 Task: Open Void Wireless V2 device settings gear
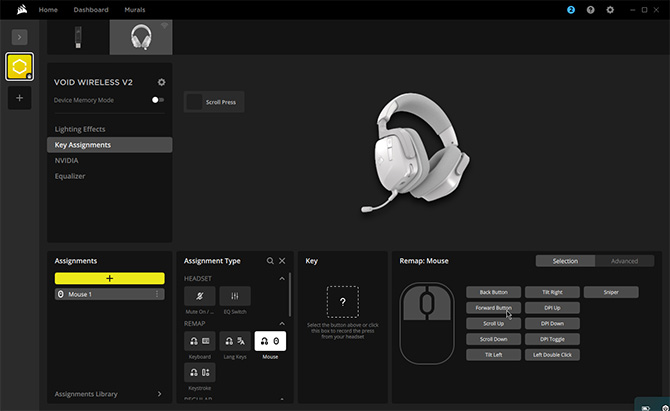click(x=162, y=82)
